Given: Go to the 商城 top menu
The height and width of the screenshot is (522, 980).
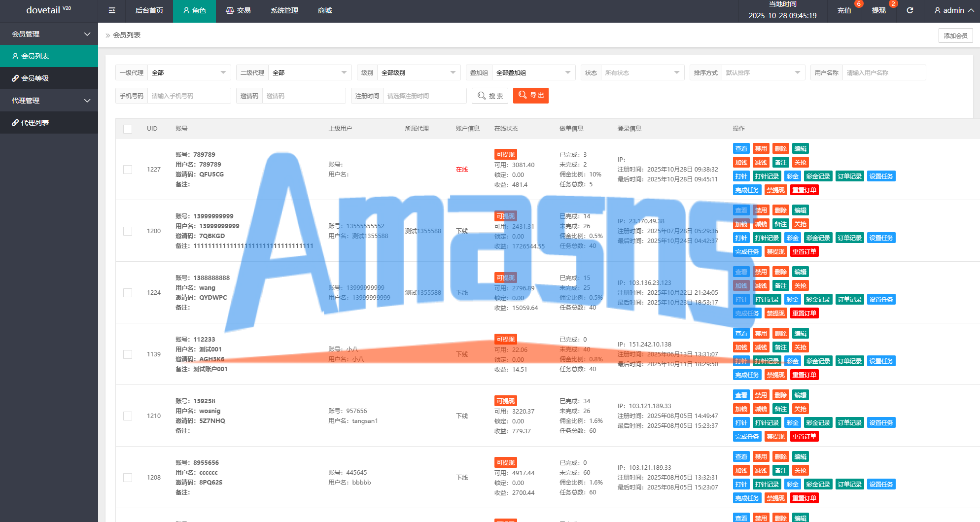Looking at the screenshot, I should [325, 10].
